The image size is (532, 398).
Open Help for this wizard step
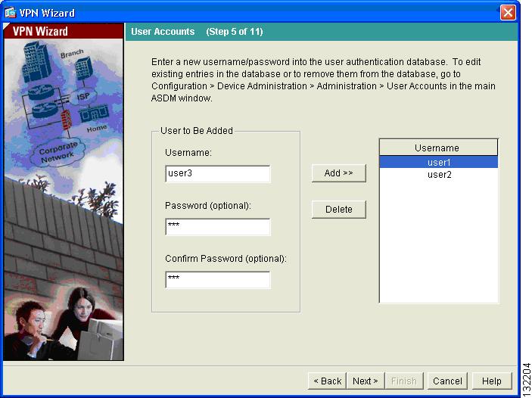click(x=492, y=381)
